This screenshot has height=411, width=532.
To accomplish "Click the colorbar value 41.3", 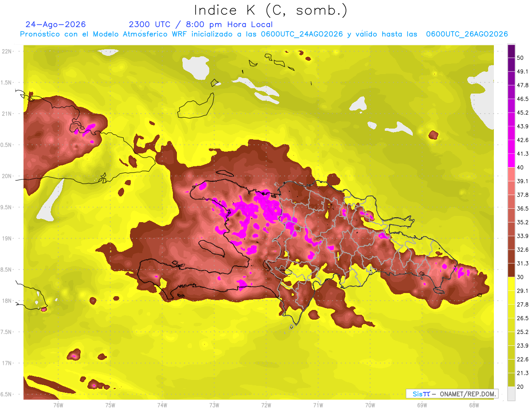I will (523, 154).
